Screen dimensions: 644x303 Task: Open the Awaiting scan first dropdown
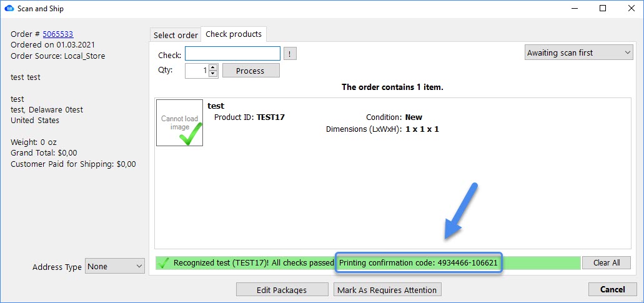point(578,52)
